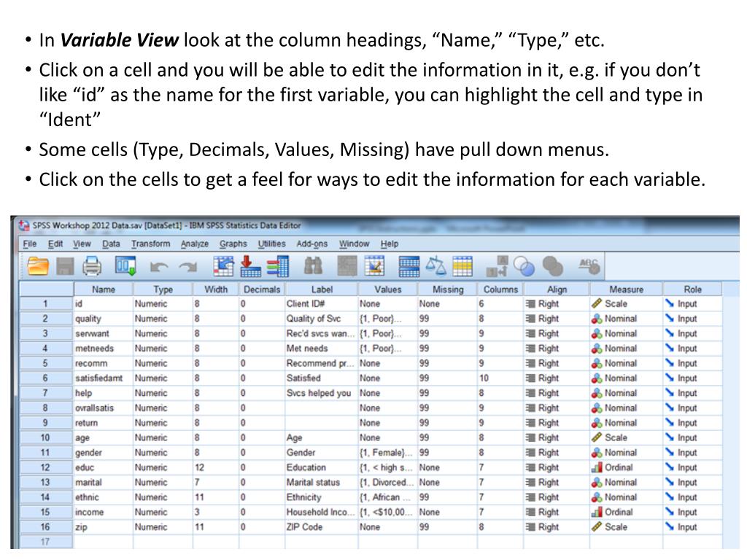The width and height of the screenshot is (747, 560).
Task: Click the Undo arrow icon
Action: coord(158,267)
